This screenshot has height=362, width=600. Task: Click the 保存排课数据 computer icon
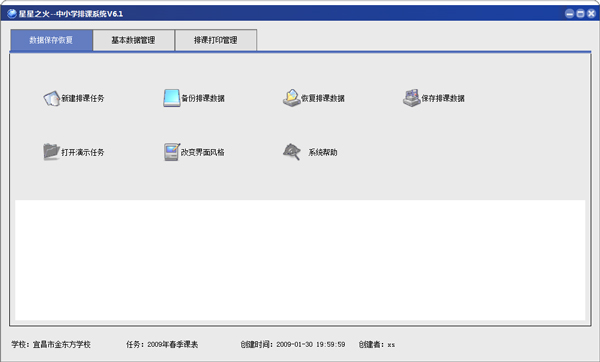(x=412, y=98)
